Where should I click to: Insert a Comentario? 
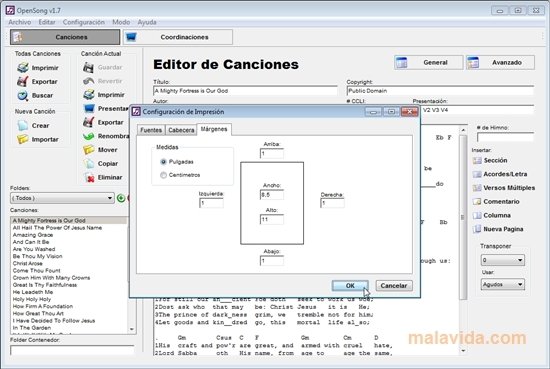[x=496, y=201]
